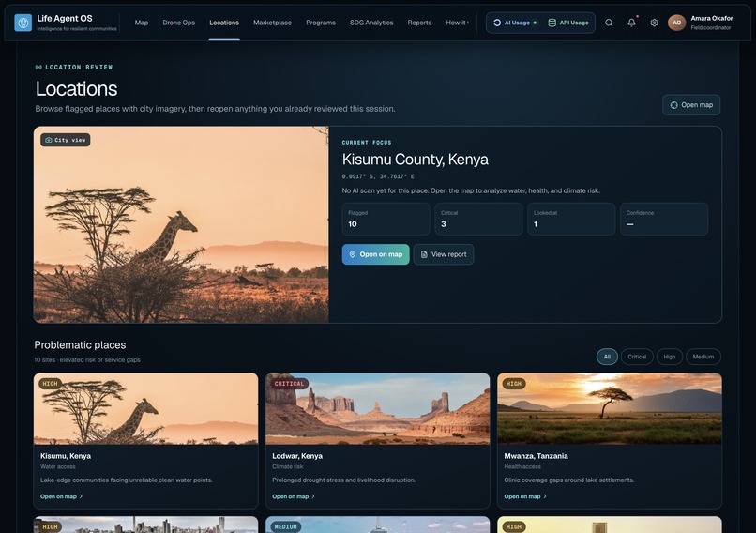Viewport: 756px width, 533px height.
Task: Click the target icon in Open map button
Action: point(674,105)
